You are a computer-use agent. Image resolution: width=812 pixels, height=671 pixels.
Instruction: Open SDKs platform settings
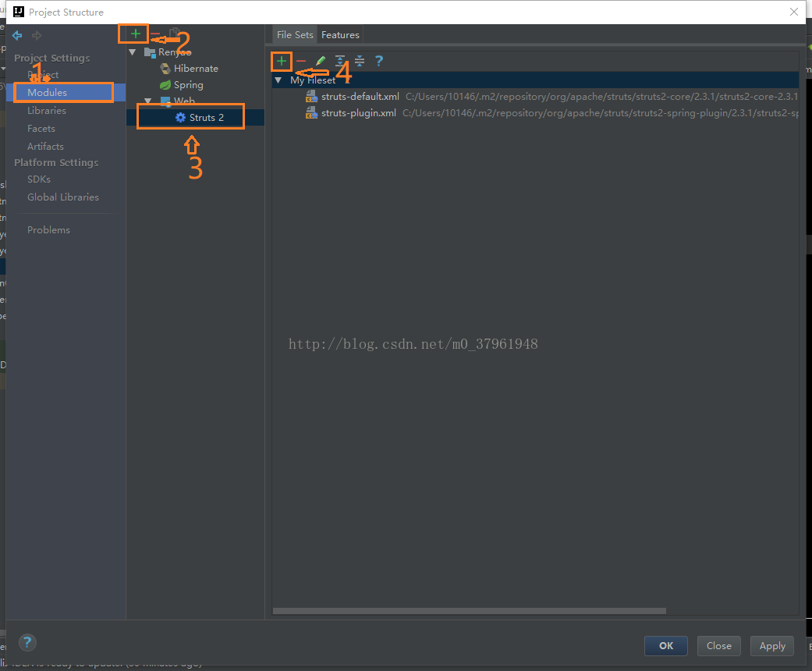39,179
